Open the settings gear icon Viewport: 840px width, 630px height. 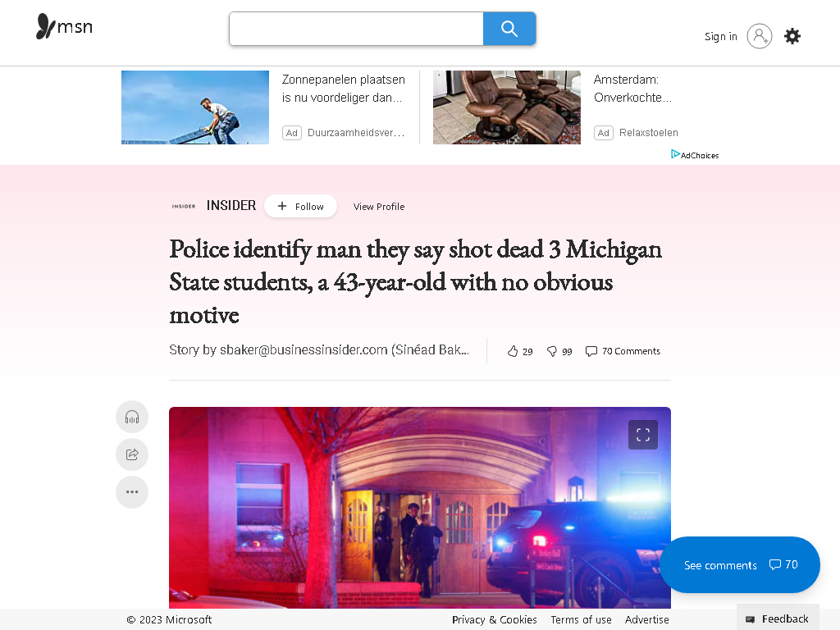[x=792, y=36]
